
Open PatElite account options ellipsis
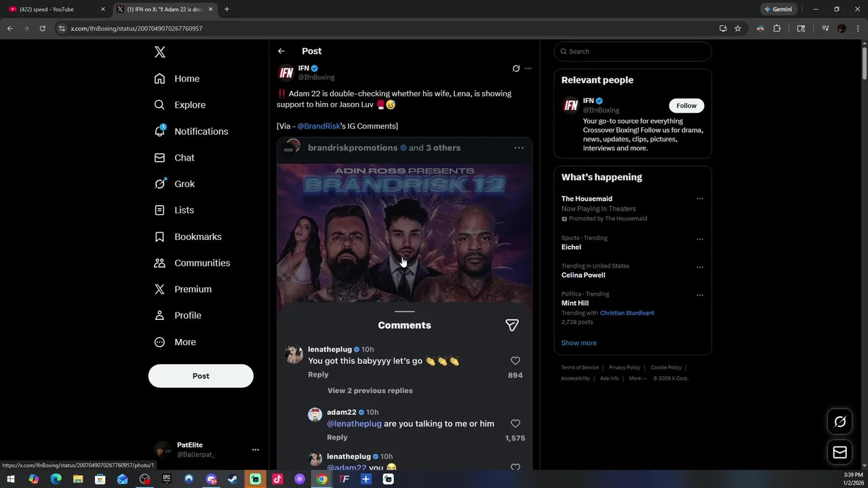pyautogui.click(x=256, y=449)
